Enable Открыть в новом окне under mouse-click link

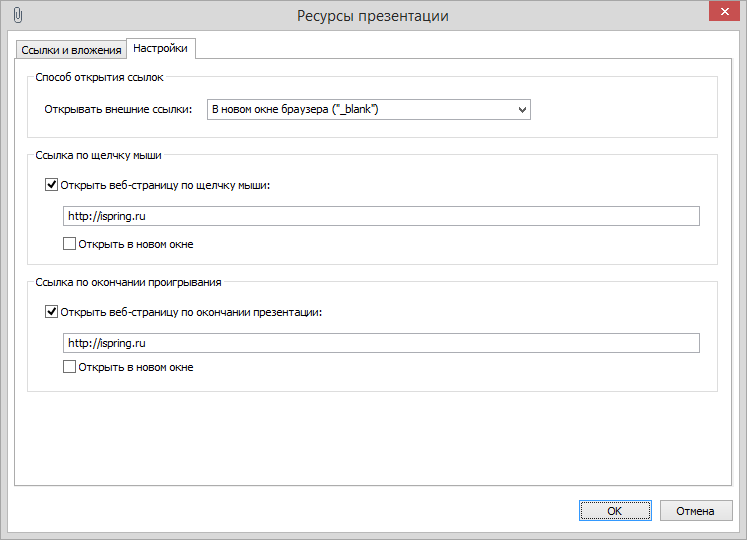pyautogui.click(x=70, y=244)
